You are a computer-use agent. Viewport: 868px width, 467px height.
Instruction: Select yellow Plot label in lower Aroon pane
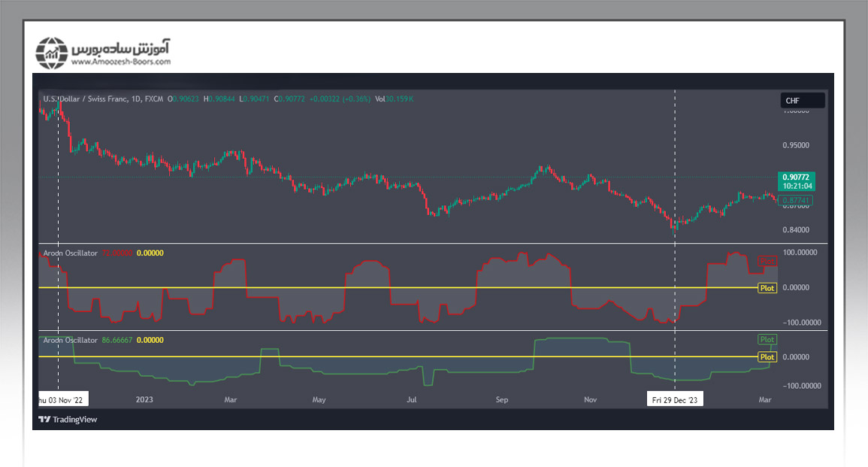767,357
